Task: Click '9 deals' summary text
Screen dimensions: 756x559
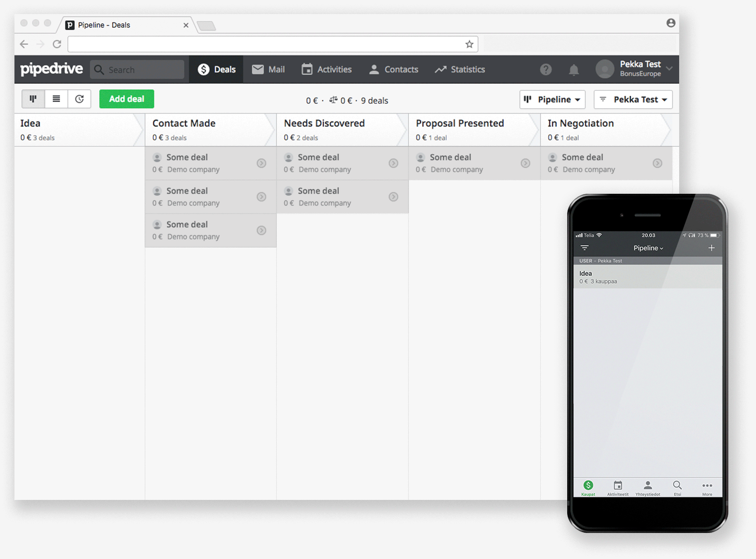Action: 374,100
